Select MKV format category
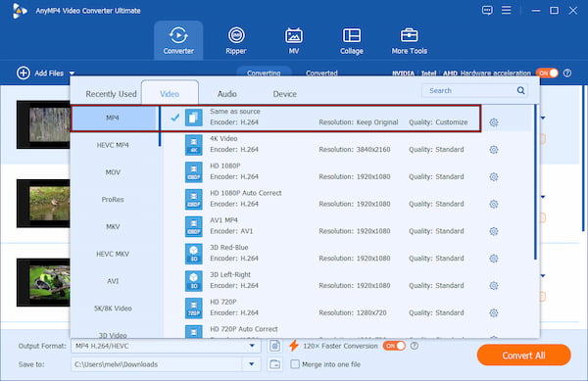This screenshot has width=588, height=381. click(x=113, y=226)
